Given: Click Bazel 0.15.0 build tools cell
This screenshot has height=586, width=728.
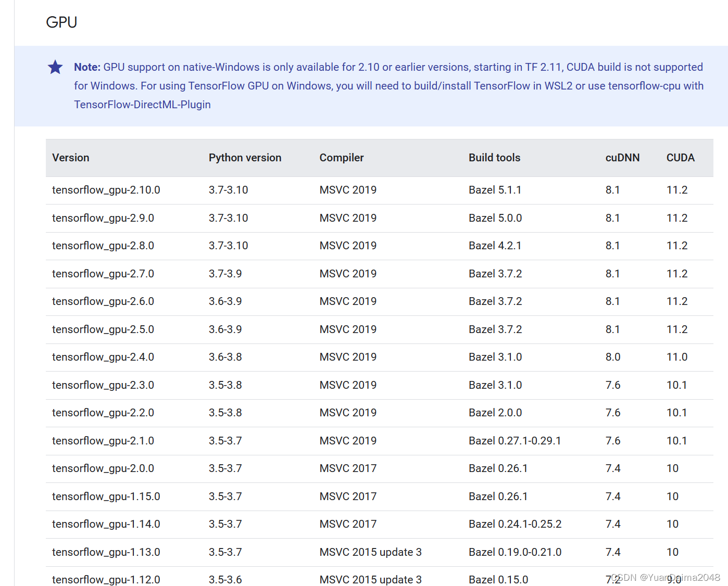Looking at the screenshot, I should (x=498, y=580).
